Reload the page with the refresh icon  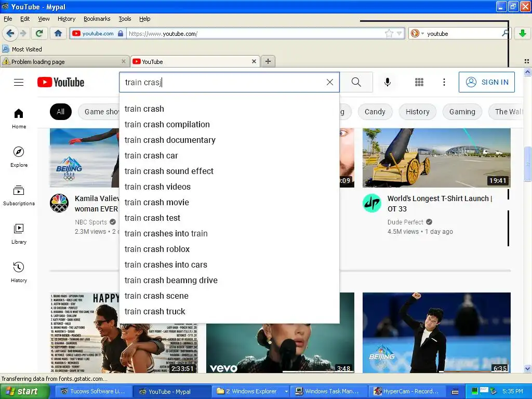pos(39,33)
